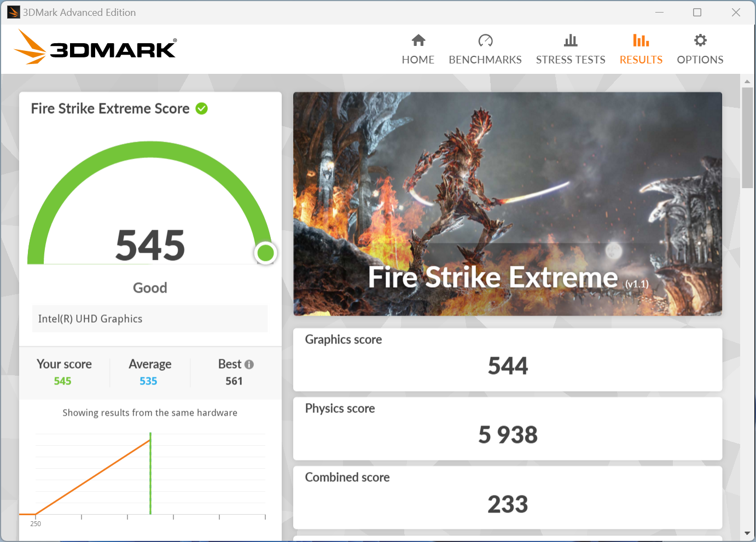Click the Physics score label
The width and height of the screenshot is (756, 542).
coord(340,409)
